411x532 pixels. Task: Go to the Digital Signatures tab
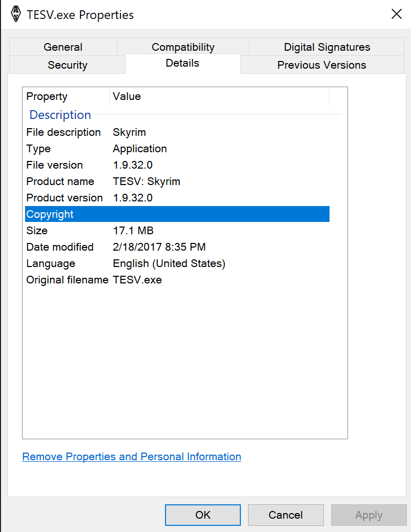click(327, 47)
